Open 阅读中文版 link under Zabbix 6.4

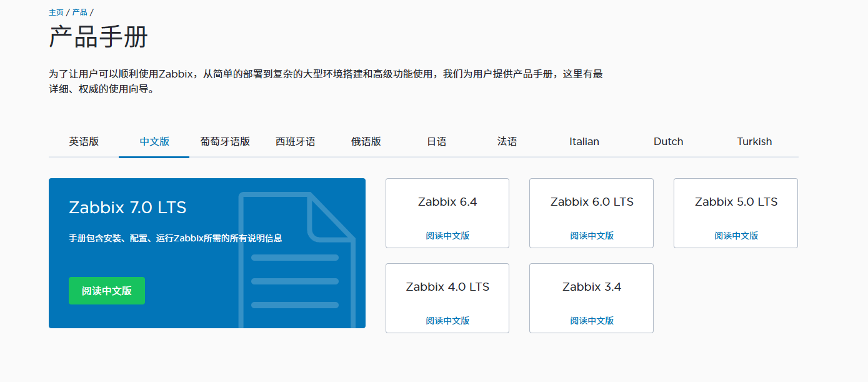click(x=447, y=236)
